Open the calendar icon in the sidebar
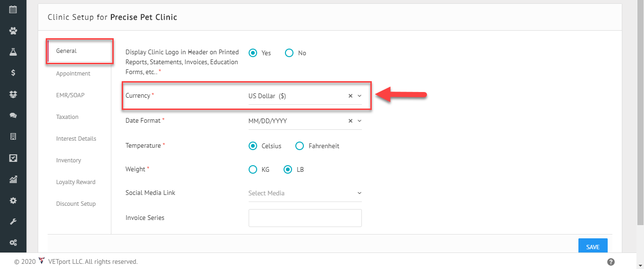Screen dimensions: 644x269 [13, 9]
